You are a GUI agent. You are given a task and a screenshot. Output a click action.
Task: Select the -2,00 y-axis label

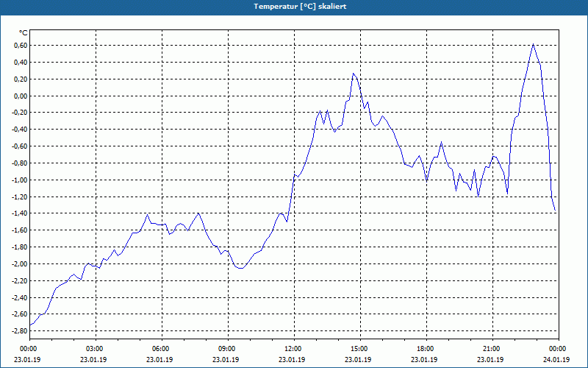click(x=20, y=264)
